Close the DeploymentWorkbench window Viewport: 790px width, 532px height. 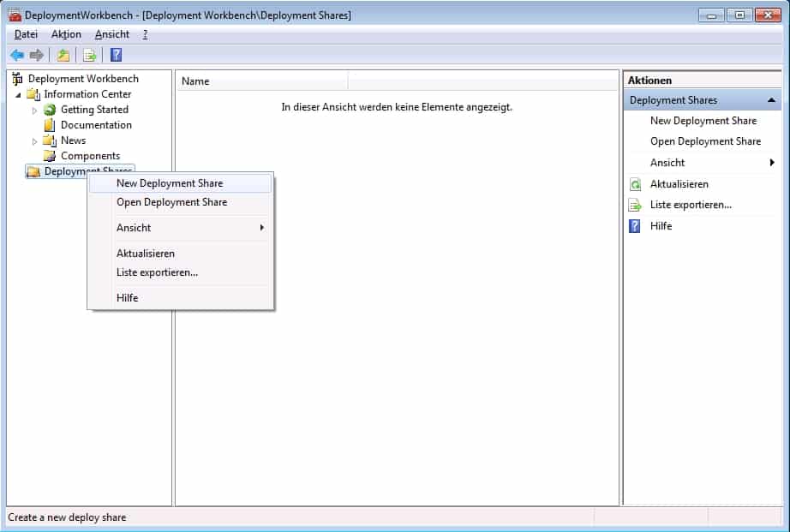point(768,15)
